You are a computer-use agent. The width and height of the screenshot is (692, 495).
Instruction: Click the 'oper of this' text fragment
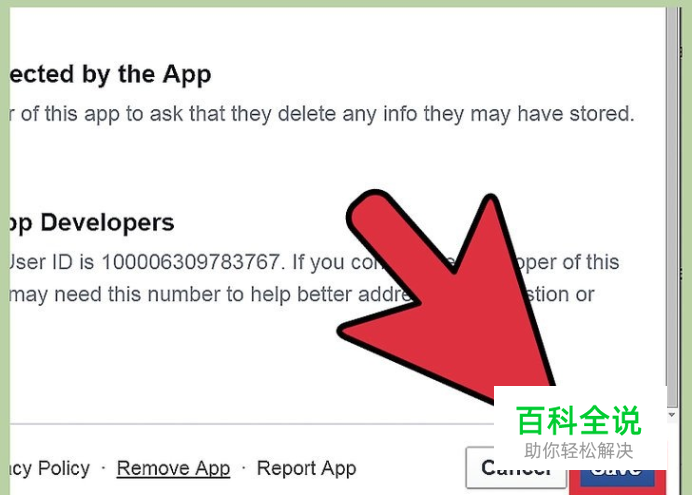[x=568, y=262]
